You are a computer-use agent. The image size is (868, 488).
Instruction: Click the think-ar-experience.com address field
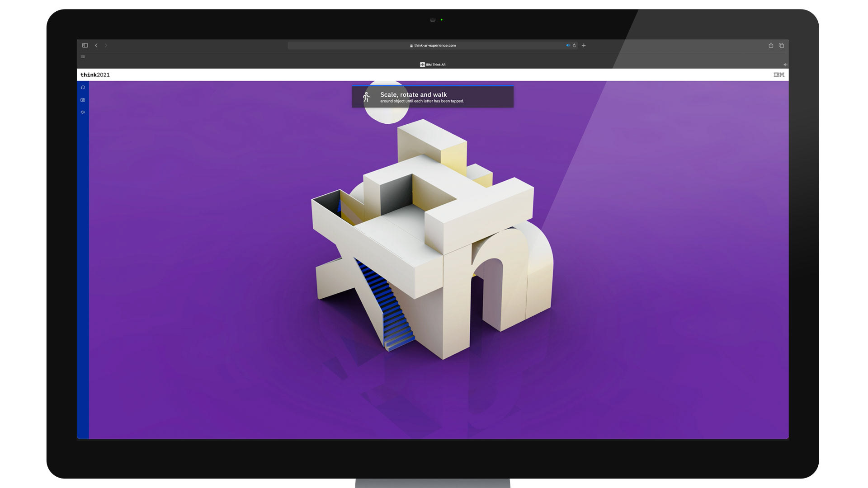433,46
